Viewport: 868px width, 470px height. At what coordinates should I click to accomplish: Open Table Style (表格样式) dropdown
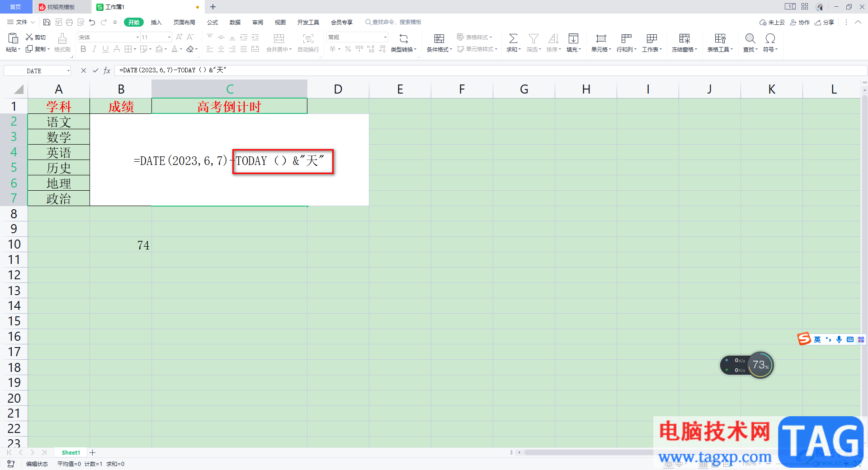tap(474, 37)
